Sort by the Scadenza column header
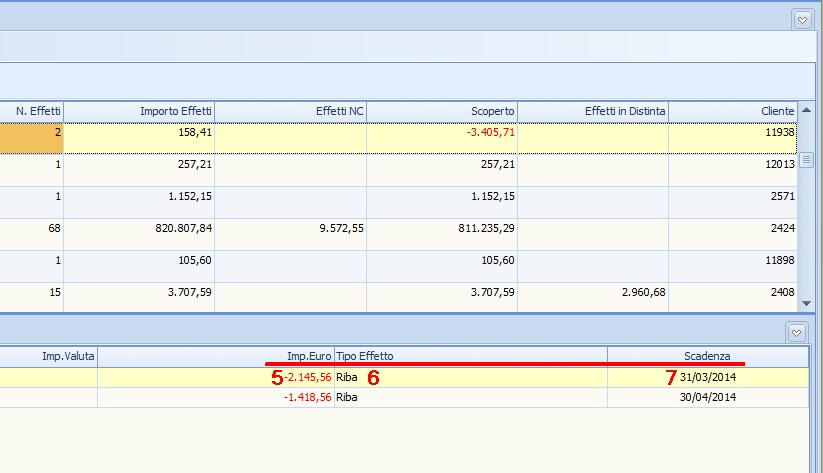Image resolution: width=823 pixels, height=473 pixels. [x=706, y=356]
